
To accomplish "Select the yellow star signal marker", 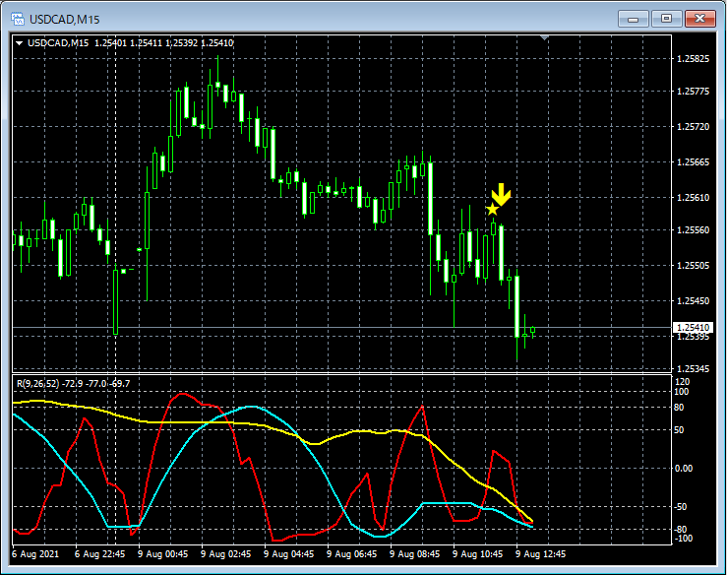I will pyautogui.click(x=492, y=209).
